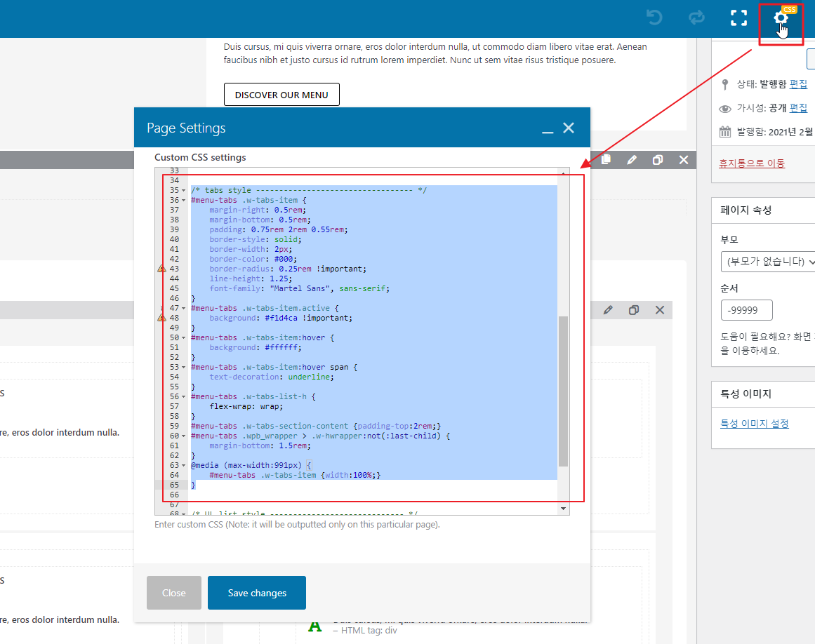Click 'flex-wrap: wrap;' code line
The image size is (815, 644).
[246, 407]
